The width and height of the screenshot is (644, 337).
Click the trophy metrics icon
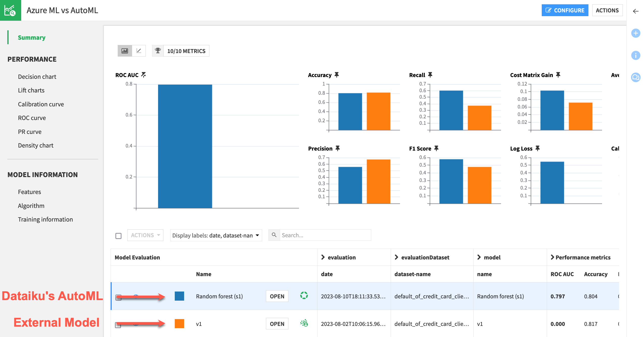[158, 51]
